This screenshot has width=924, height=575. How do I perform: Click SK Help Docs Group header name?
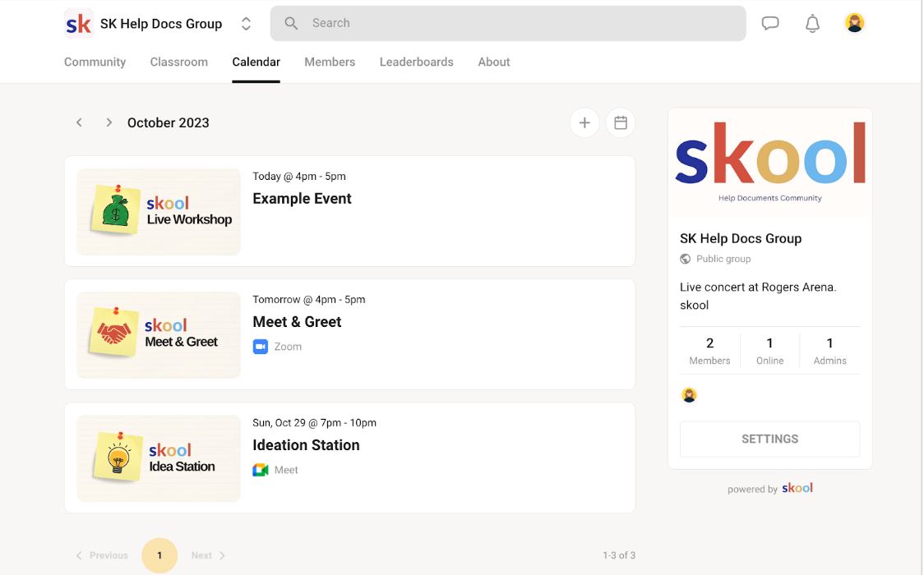tap(161, 24)
